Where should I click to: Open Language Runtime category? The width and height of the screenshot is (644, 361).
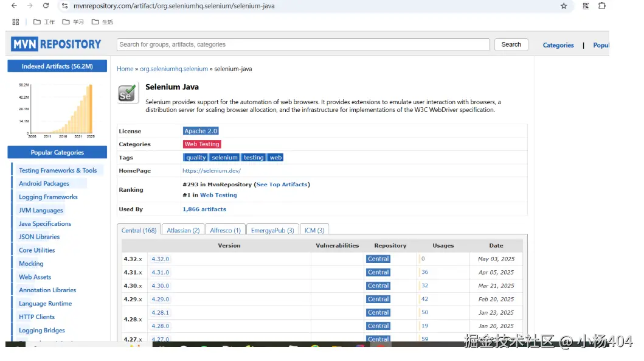(x=45, y=303)
